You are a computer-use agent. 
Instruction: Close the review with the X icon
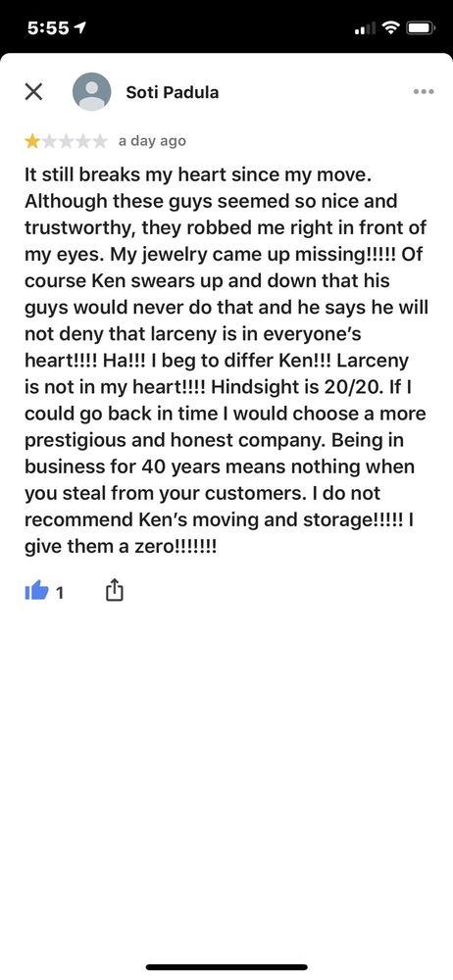[33, 92]
